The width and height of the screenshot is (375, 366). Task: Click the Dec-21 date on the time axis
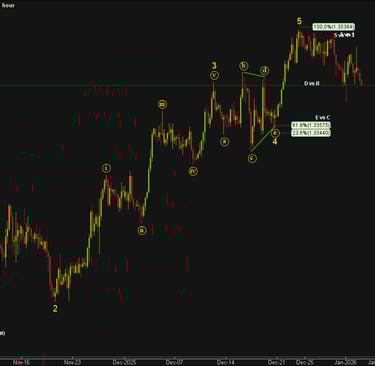(277, 362)
